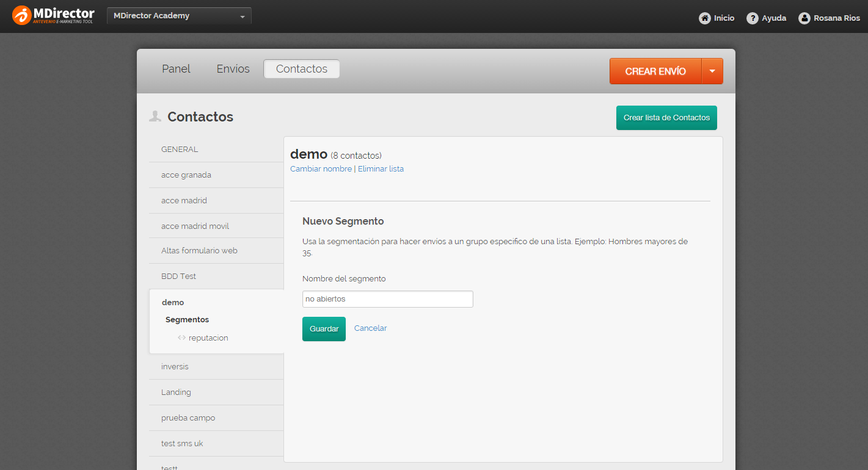Image resolution: width=868 pixels, height=470 pixels.
Task: Open the Crear Envío dropdown arrow
Action: click(x=712, y=71)
